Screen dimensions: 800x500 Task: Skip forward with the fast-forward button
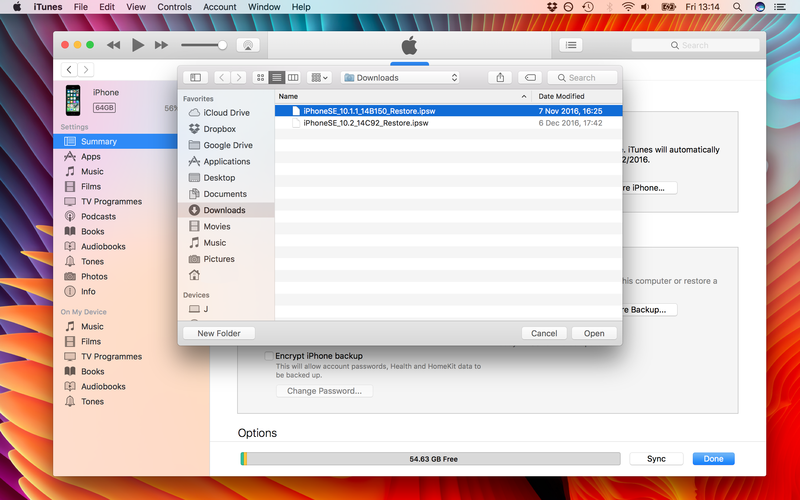tap(161, 45)
